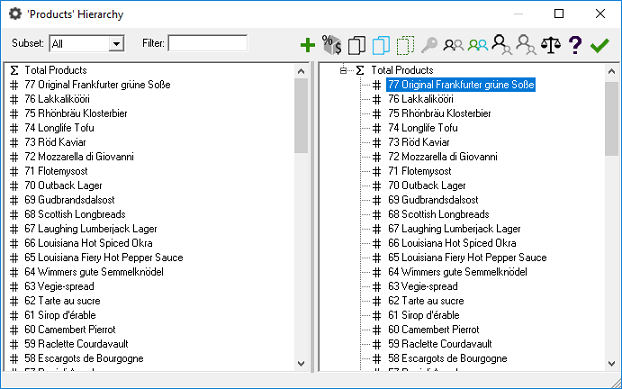Click right tree scrollbar up arrow
Screen dimensions: 622x389
click(611, 71)
